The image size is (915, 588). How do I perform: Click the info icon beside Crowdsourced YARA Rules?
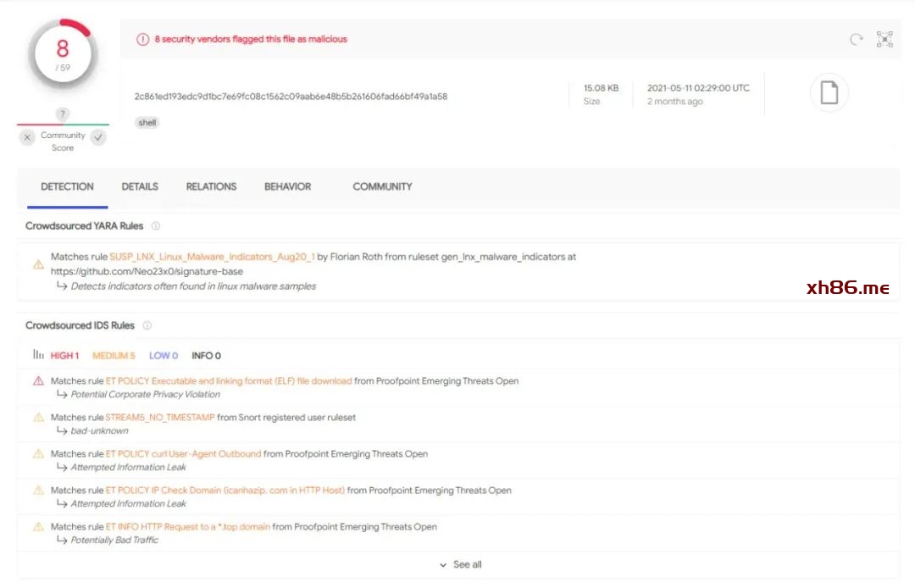pyautogui.click(x=156, y=226)
